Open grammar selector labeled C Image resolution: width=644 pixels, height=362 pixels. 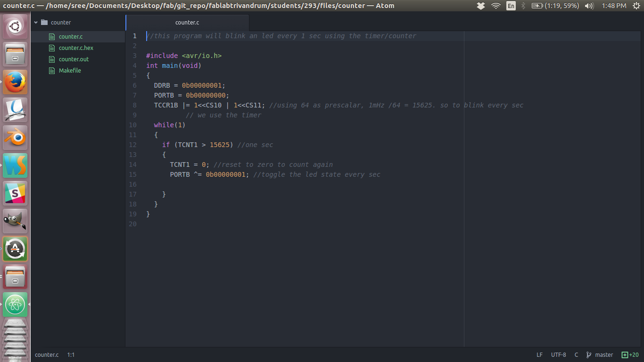(x=576, y=355)
